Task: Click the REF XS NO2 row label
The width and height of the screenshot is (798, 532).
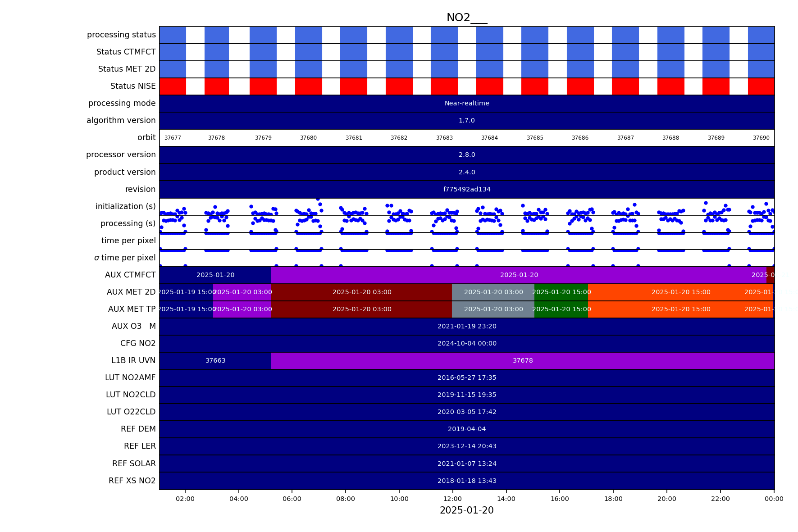Action: point(132,481)
